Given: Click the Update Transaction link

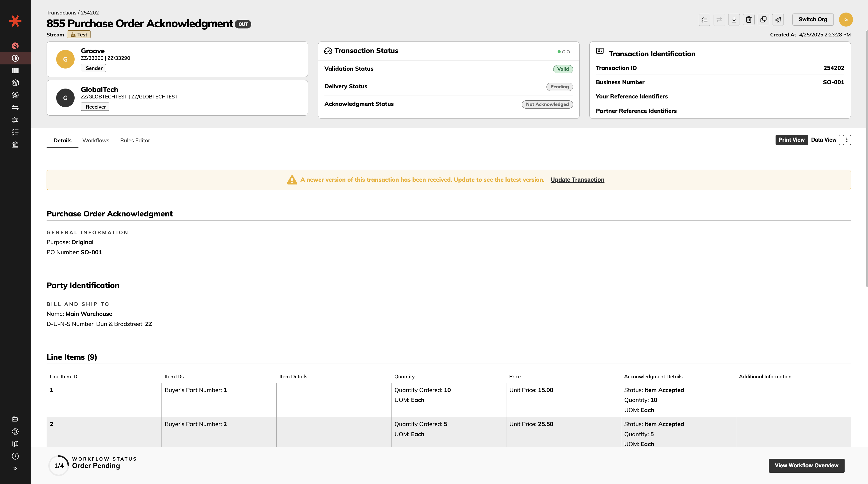Looking at the screenshot, I should (577, 180).
